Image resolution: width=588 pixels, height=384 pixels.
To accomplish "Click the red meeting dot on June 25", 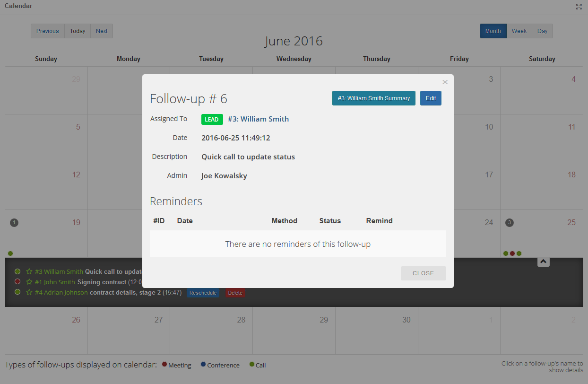I will click(512, 253).
